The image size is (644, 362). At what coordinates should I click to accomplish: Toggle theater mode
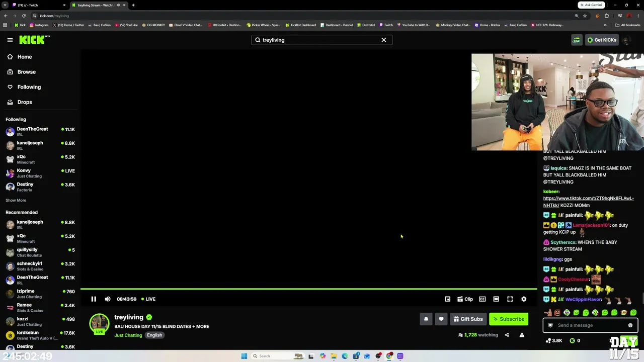click(496, 299)
